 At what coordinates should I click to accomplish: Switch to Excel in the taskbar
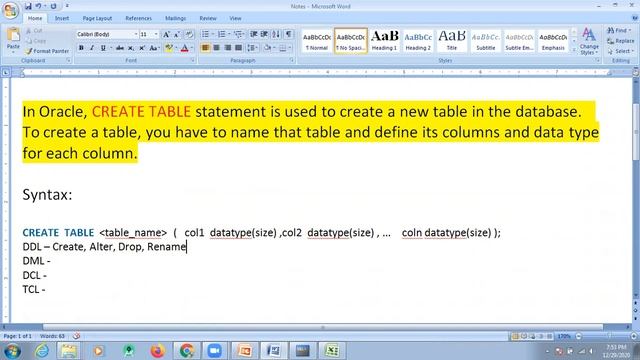click(332, 351)
